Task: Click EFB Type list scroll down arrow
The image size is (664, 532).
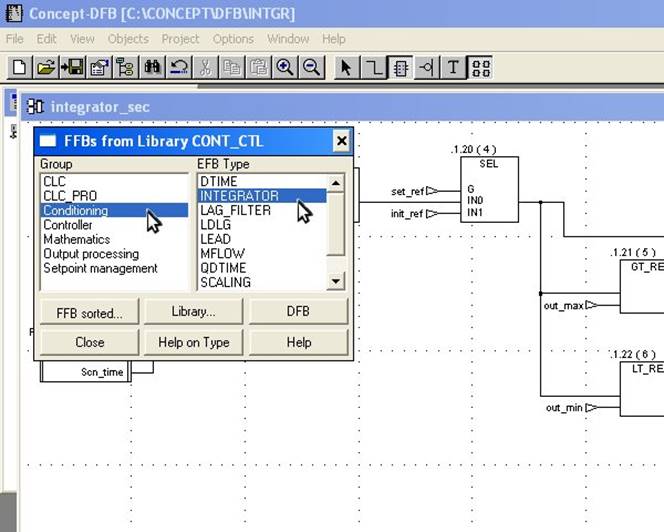Action: click(x=336, y=281)
